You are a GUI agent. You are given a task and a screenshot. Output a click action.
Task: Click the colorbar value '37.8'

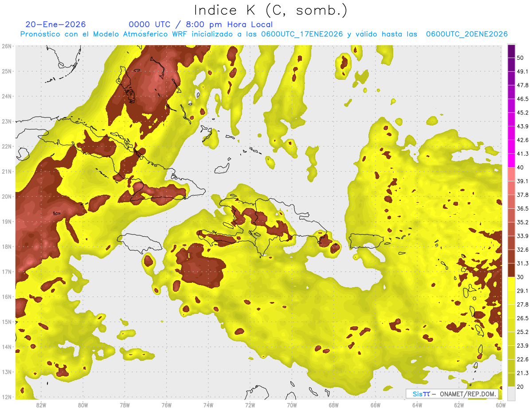(523, 195)
